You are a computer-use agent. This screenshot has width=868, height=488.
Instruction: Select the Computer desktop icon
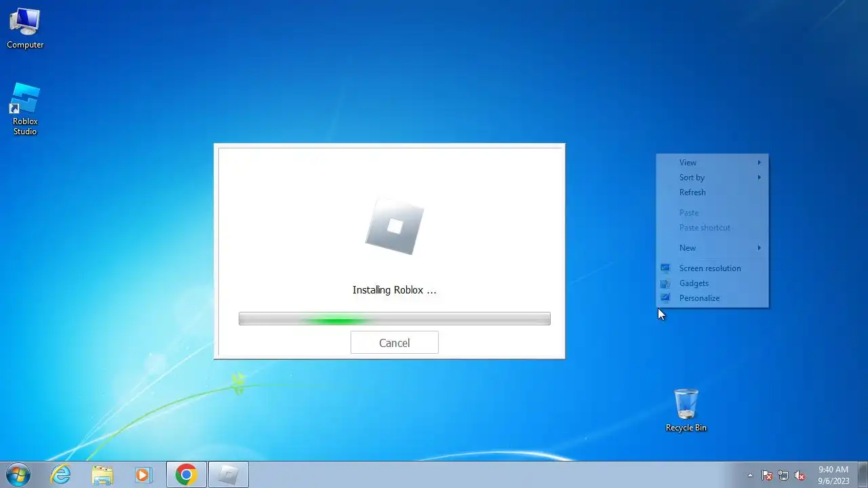pos(25,28)
